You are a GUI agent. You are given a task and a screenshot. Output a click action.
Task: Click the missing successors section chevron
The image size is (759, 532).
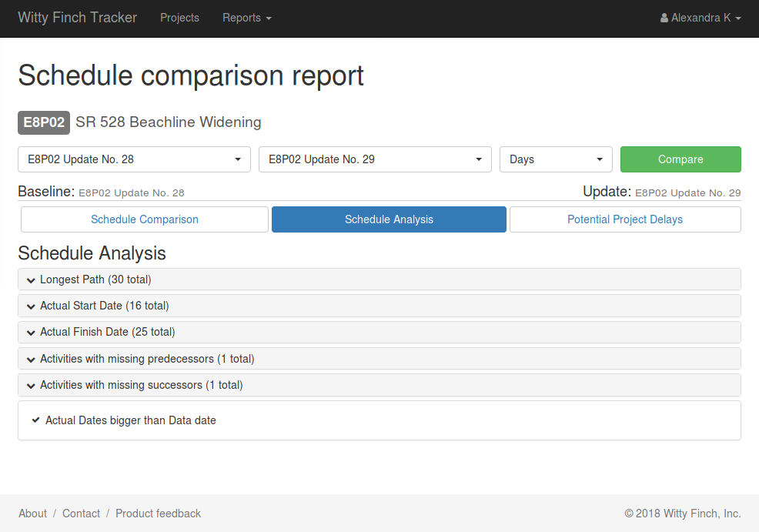[x=31, y=385]
